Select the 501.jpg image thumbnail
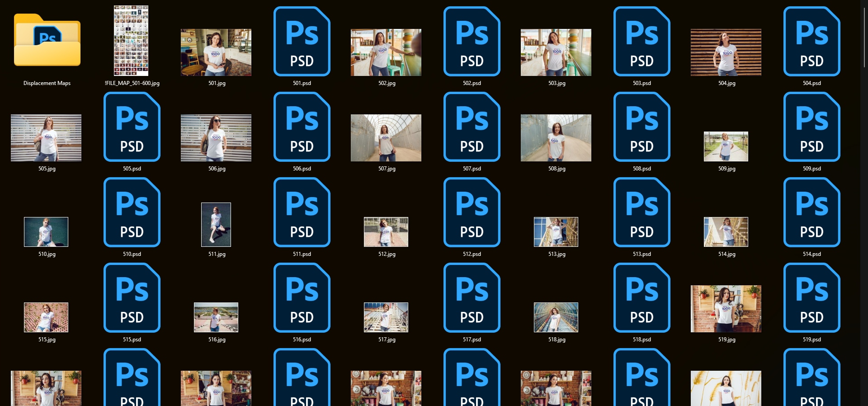868x406 pixels. coord(216,52)
